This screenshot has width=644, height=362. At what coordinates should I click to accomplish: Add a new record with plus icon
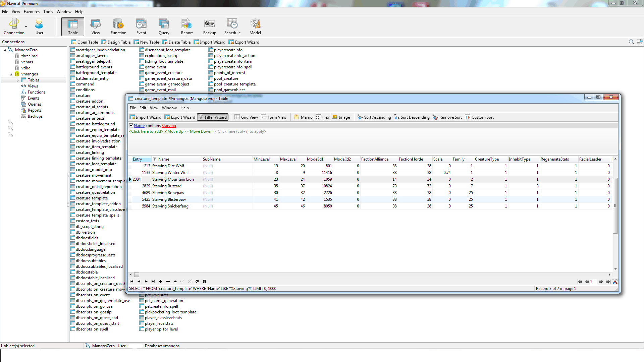(x=161, y=282)
